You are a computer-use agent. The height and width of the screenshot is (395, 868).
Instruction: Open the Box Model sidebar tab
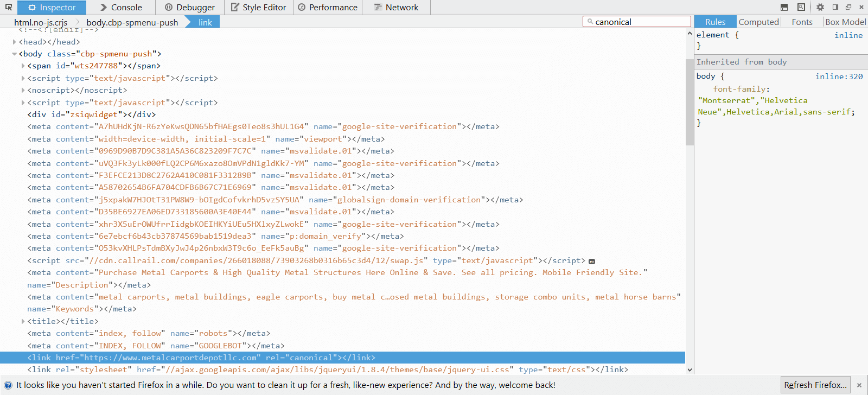pyautogui.click(x=845, y=22)
